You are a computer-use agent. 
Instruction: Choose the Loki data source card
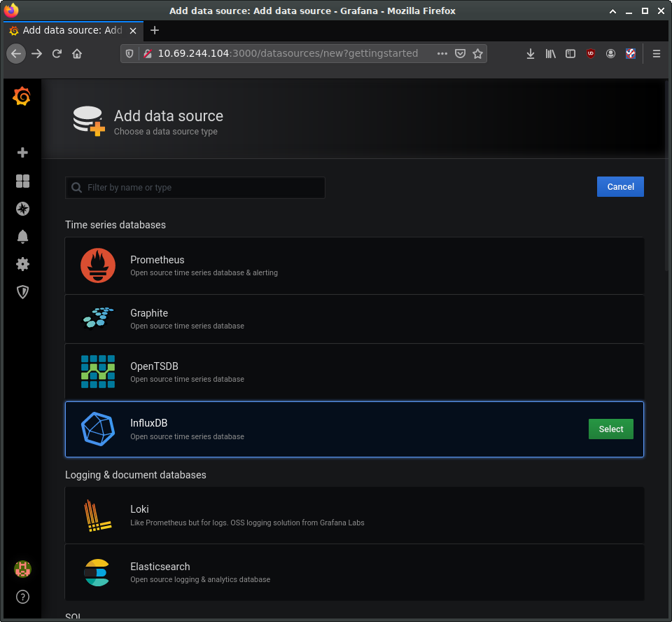pos(354,515)
